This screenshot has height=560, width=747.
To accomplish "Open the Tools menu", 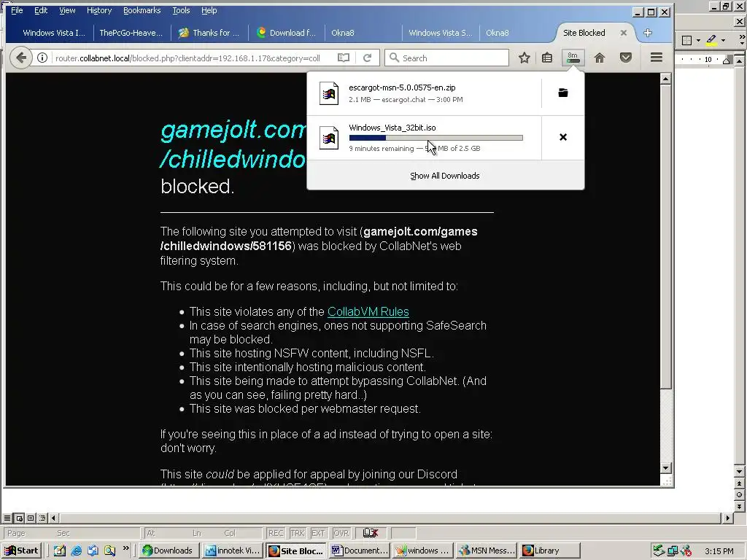I will (x=181, y=10).
